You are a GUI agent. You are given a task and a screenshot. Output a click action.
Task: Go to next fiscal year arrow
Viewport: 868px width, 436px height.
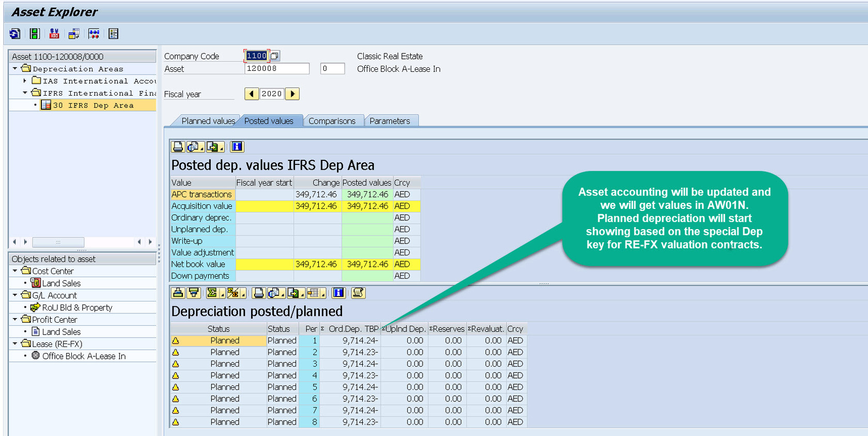pyautogui.click(x=292, y=94)
